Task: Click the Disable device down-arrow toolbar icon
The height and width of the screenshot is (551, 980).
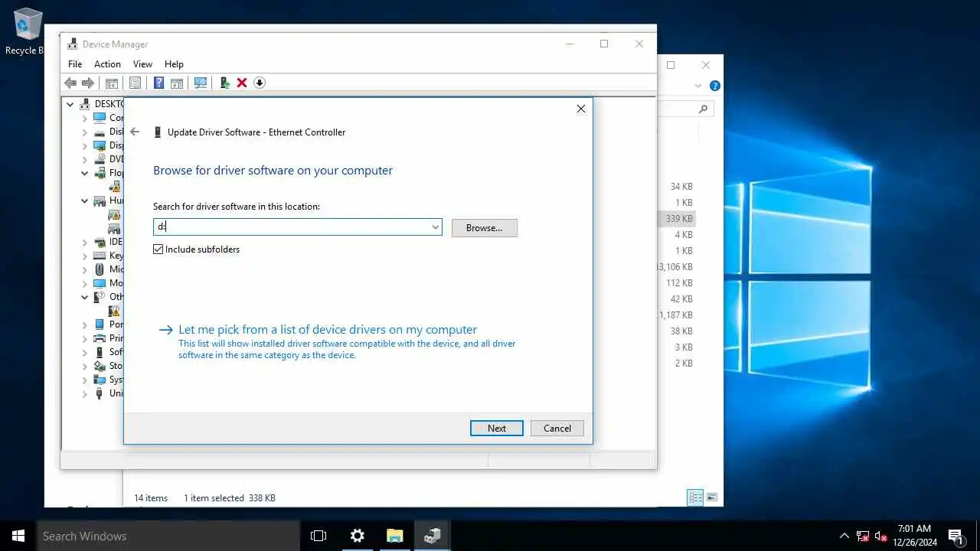Action: tap(260, 83)
